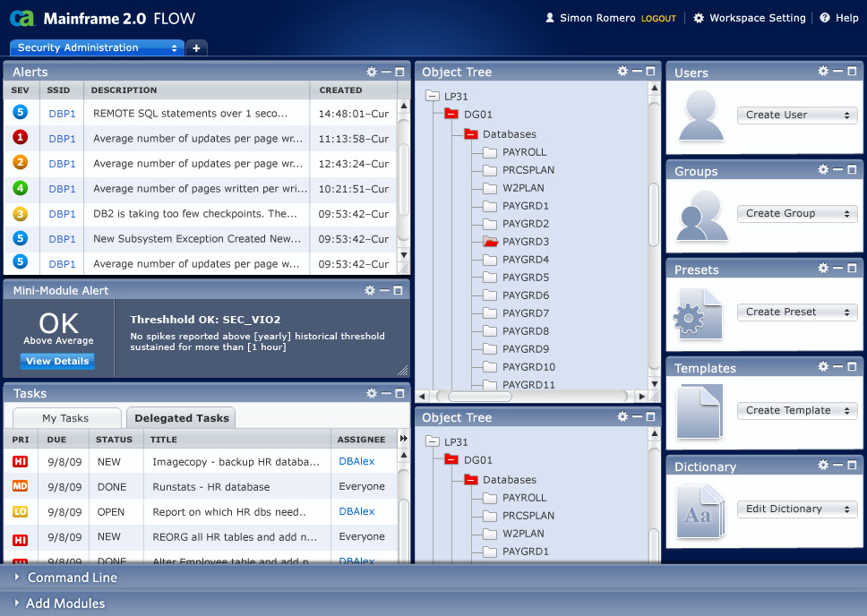The width and height of the screenshot is (867, 616).
Task: Collapse Databases node in upper Object Tree
Action: [x=471, y=133]
